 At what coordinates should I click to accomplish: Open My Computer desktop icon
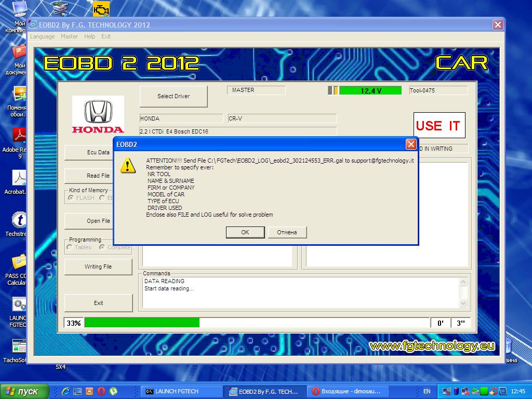click(20, 9)
